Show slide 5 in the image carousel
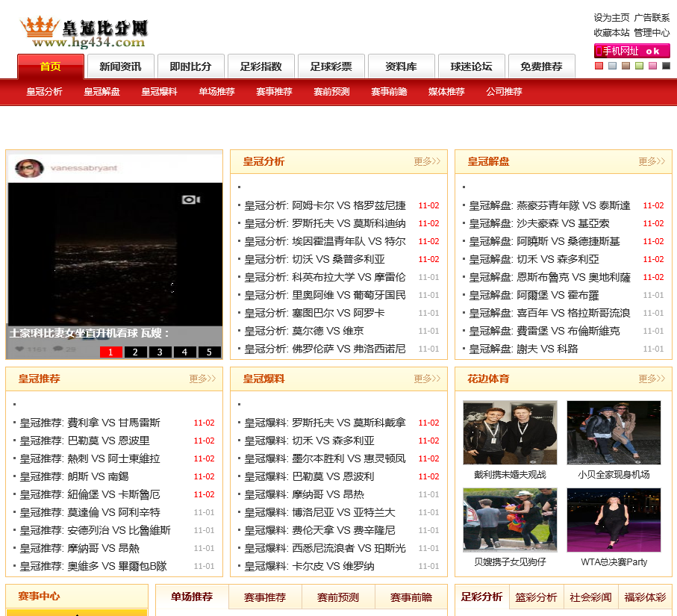The height and width of the screenshot is (616, 677). [x=209, y=352]
